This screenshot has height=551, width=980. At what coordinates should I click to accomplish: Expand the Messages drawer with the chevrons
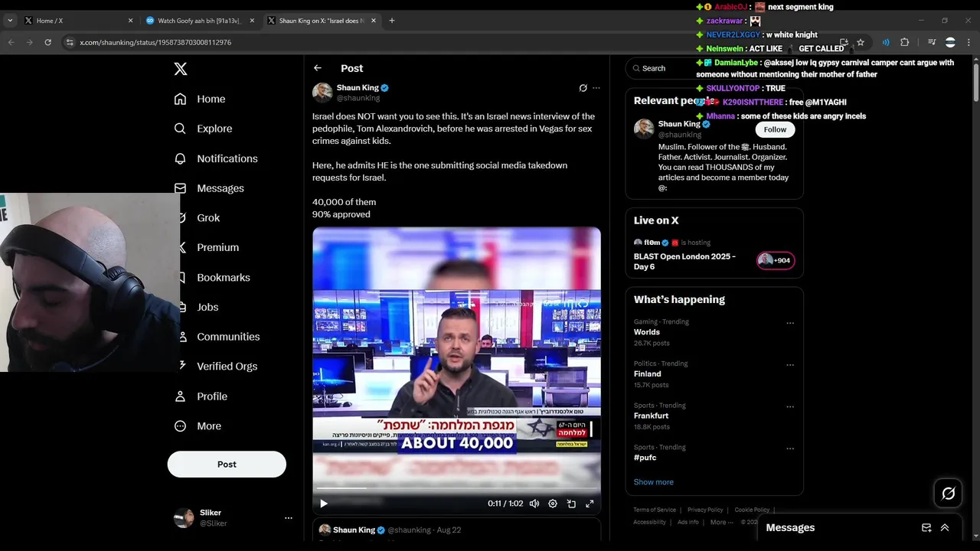[x=945, y=528]
